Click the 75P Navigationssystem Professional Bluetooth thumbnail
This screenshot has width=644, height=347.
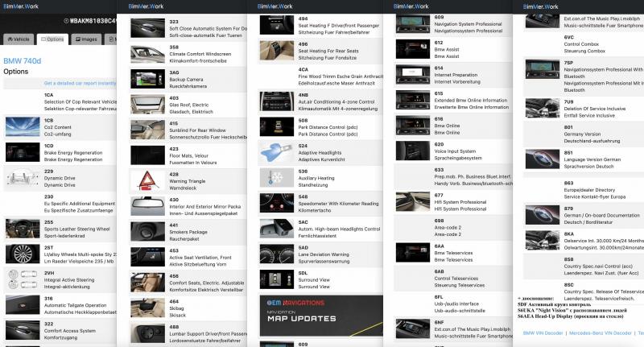pos(543,69)
